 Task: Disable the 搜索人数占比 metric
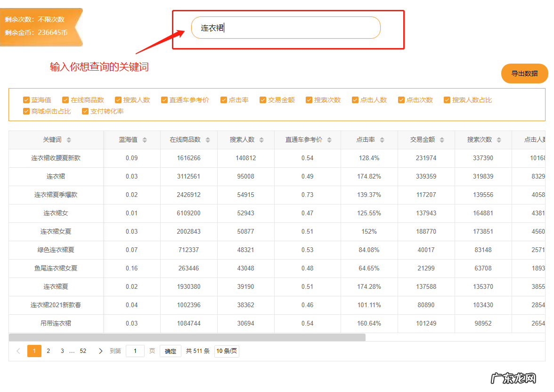[x=447, y=100]
